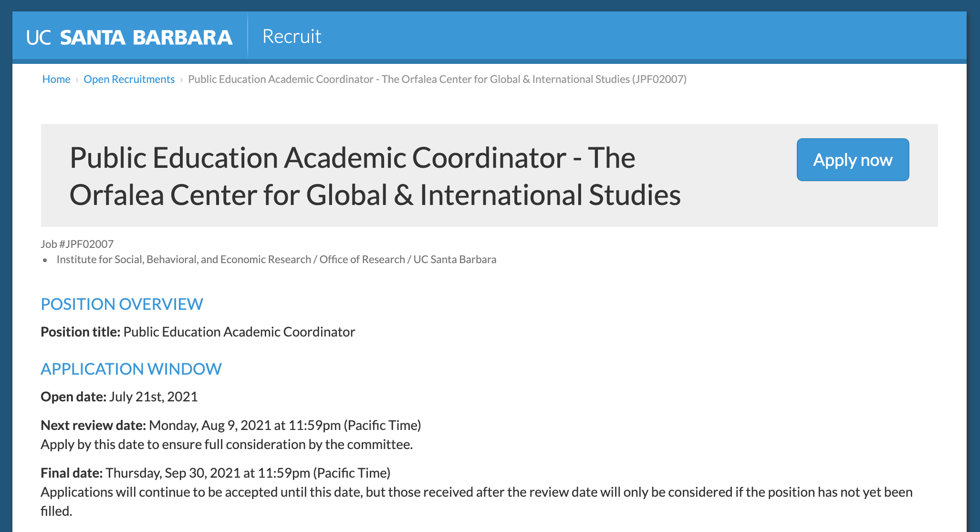
Task: Open the Home breadcrumb link
Action: 56,79
